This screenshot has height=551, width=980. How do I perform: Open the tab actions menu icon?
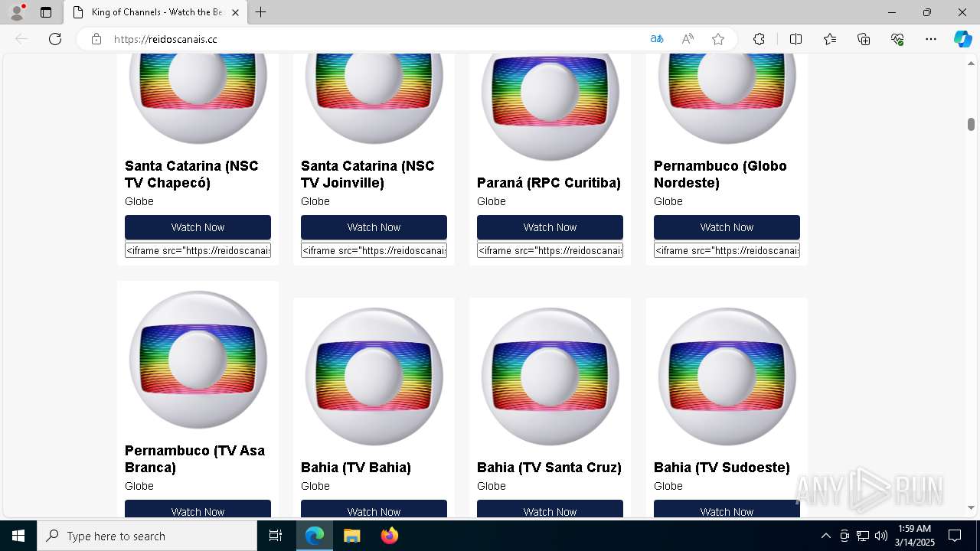46,12
